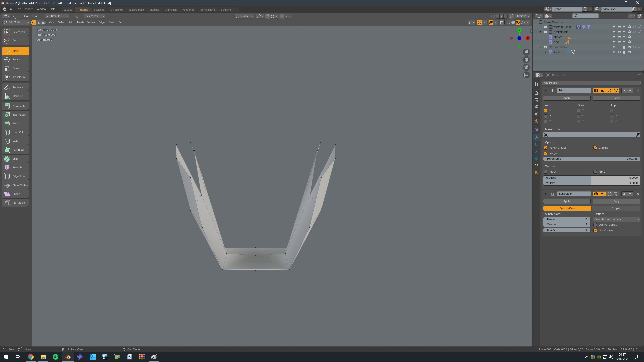Click the viewport camera view icon

[x=526, y=67]
